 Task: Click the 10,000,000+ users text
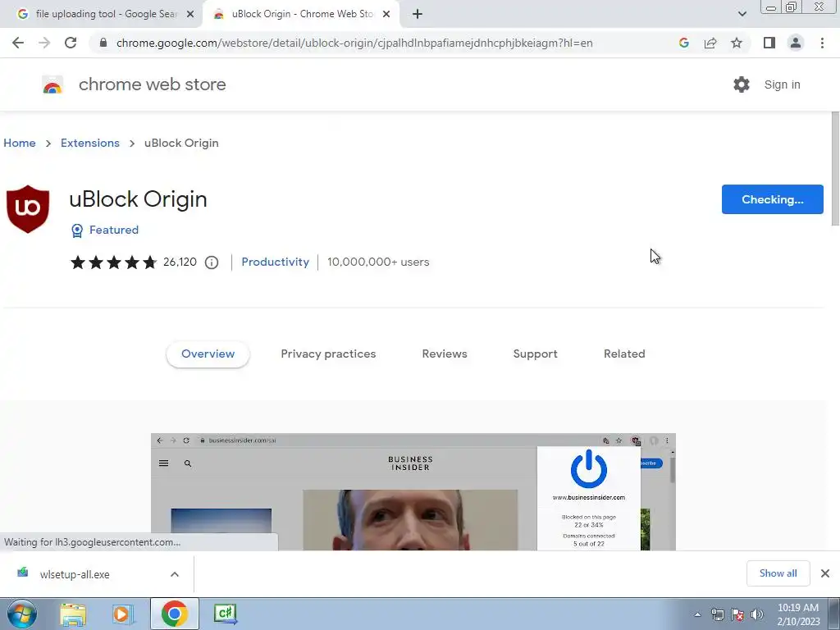click(378, 262)
